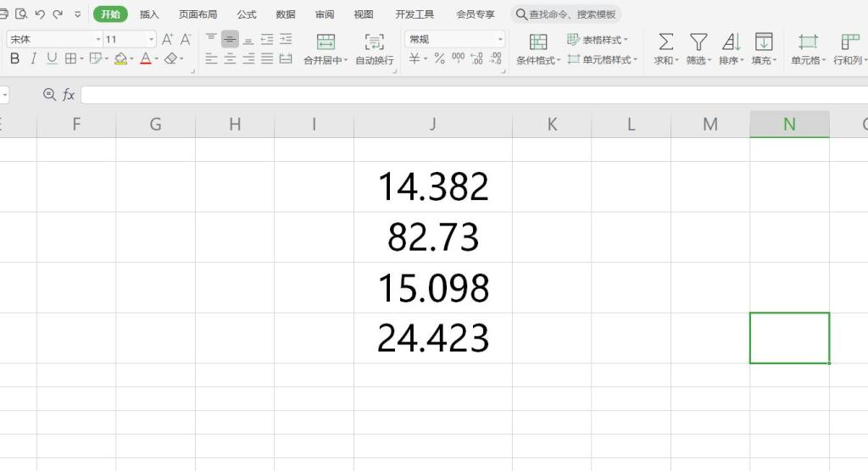Screen dimensions: 868x471
Task: Click the Sum (求和) sigma icon
Action: click(666, 42)
